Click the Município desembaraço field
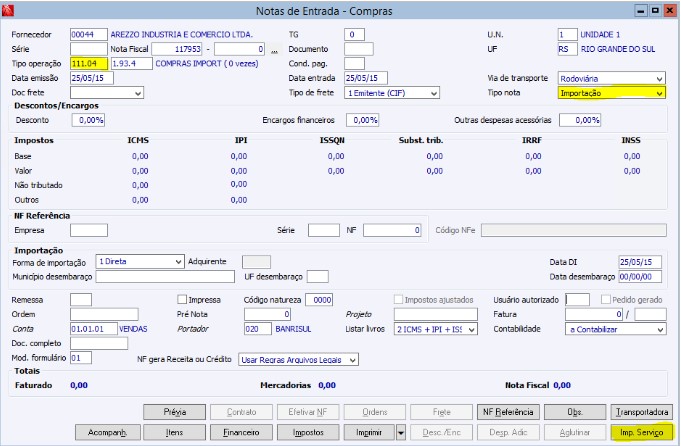The image size is (681, 446). click(165, 277)
